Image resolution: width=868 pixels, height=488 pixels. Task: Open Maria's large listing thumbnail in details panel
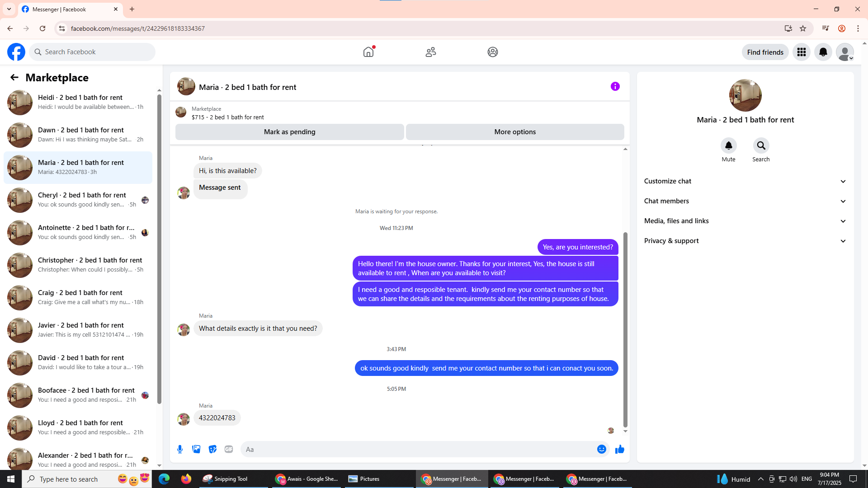pyautogui.click(x=745, y=95)
